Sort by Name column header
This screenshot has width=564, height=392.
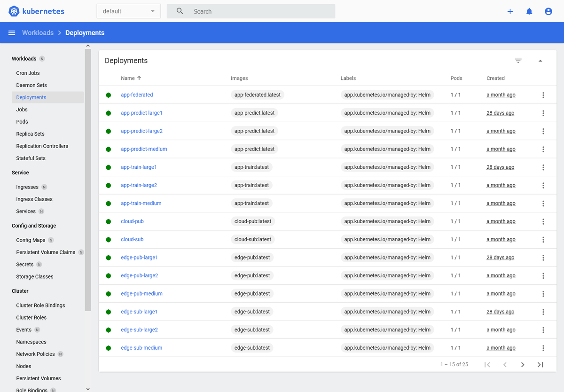[131, 78]
